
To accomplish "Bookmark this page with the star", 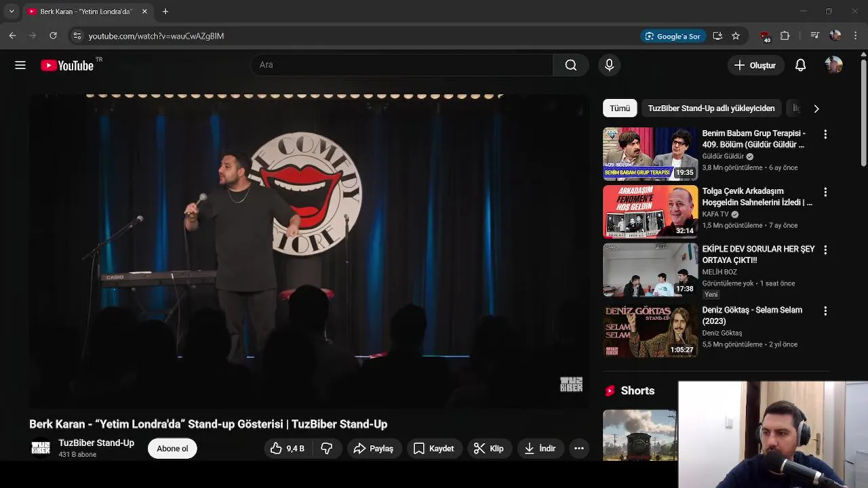I will pos(736,36).
